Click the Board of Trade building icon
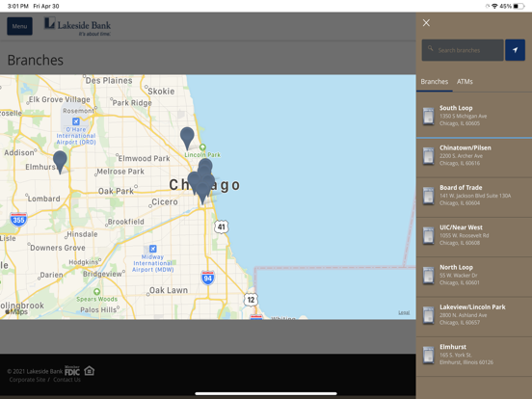Screen dimensions: 532x399 pos(429,196)
